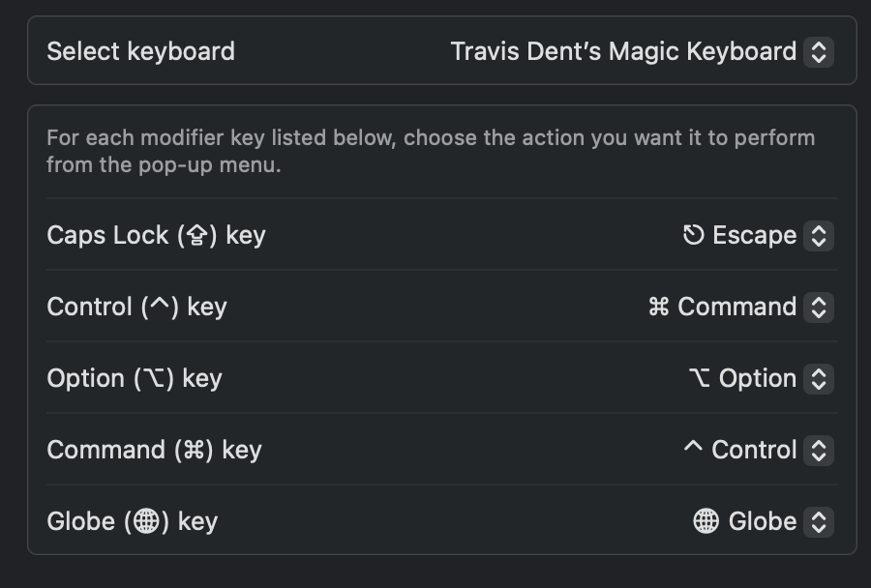Click the caret glyph in Control key label

tap(160, 304)
